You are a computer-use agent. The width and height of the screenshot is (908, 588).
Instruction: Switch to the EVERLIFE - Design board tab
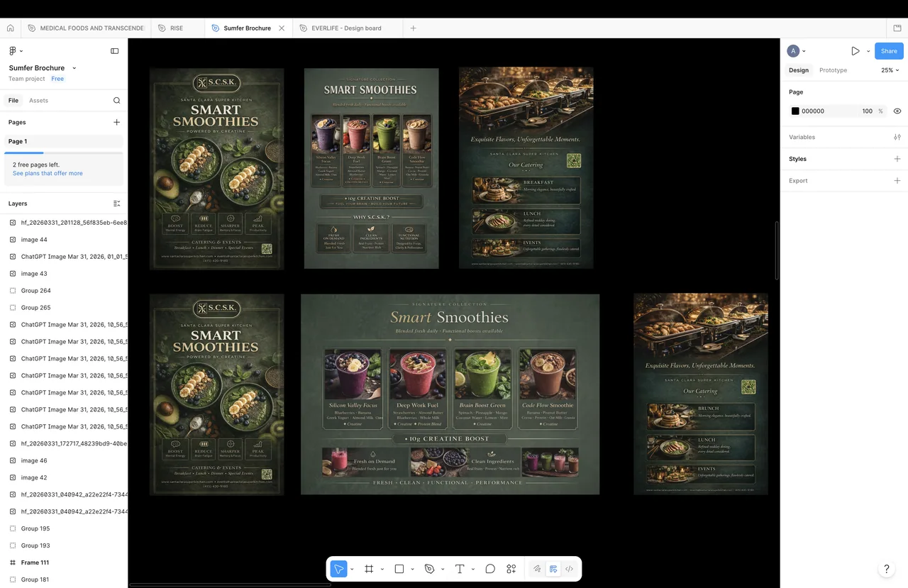pyautogui.click(x=348, y=28)
